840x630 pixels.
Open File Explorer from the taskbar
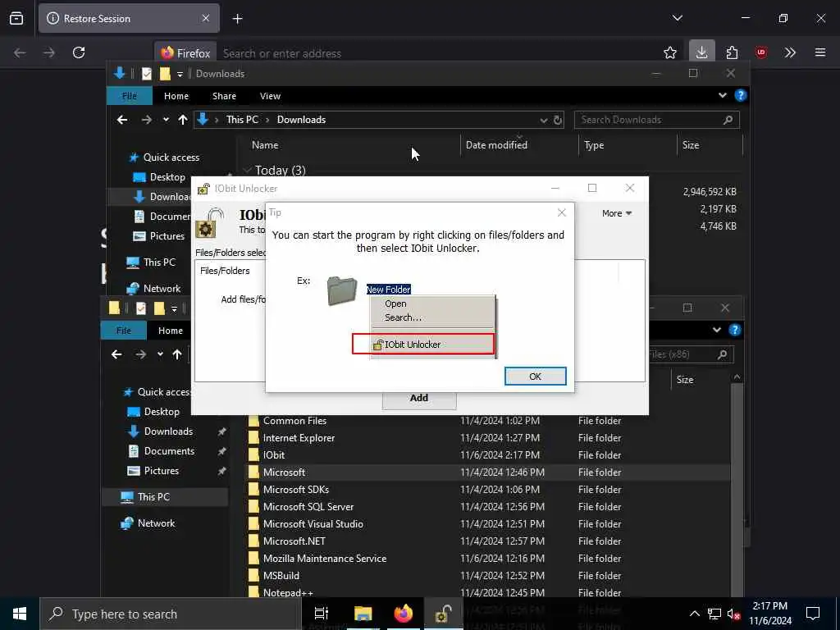pyautogui.click(x=363, y=614)
